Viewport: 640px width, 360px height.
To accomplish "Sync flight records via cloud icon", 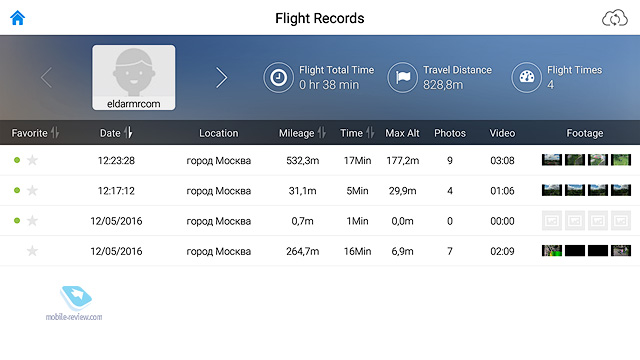I will [x=615, y=18].
